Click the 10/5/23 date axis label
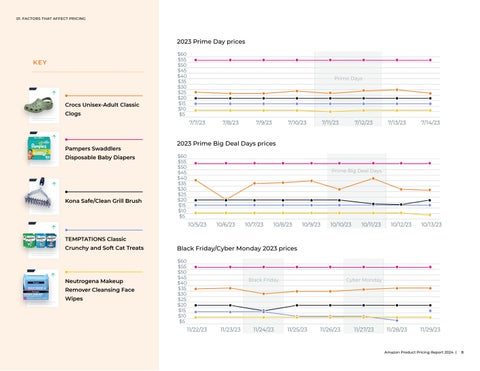Screen dimensions: 480x371 (197, 225)
